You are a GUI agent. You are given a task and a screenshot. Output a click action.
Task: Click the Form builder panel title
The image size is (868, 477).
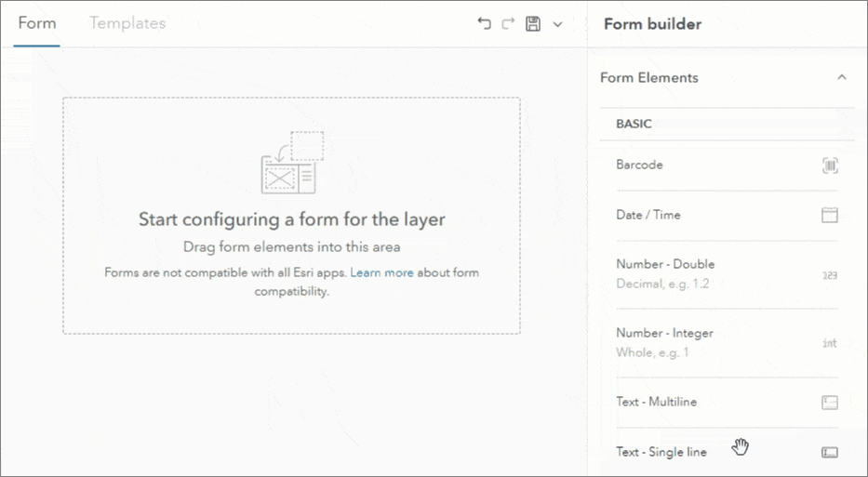[653, 24]
